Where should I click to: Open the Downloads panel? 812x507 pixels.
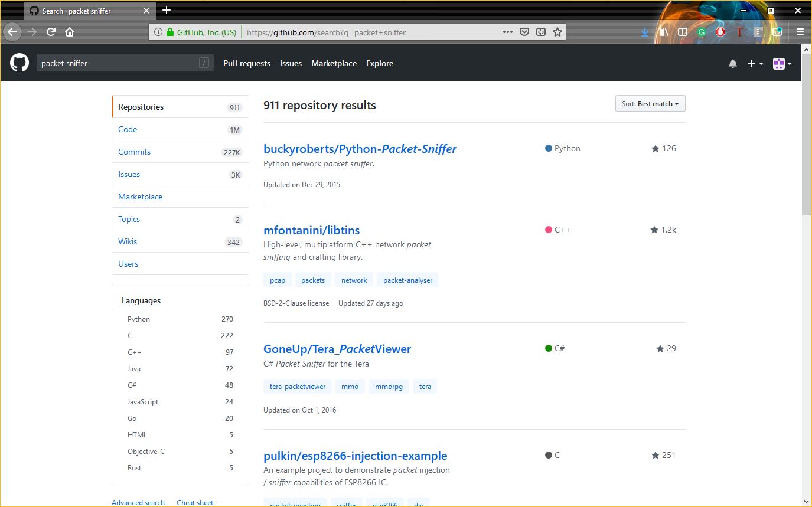tap(645, 32)
